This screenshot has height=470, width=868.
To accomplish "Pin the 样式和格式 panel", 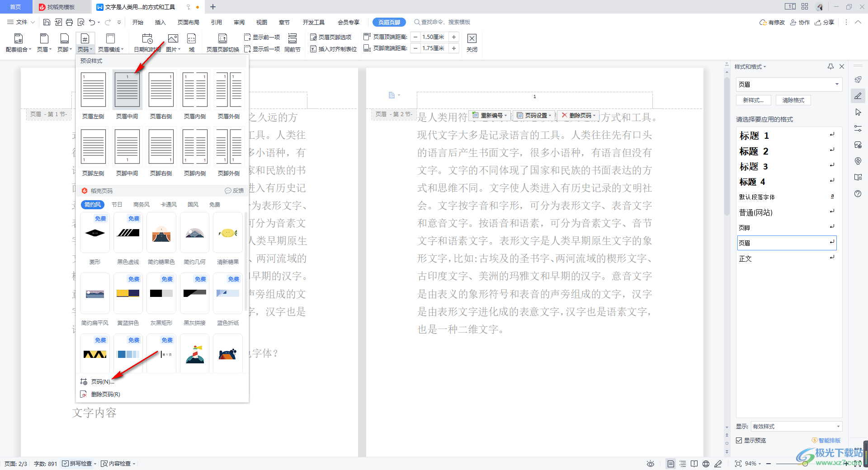I will [830, 66].
